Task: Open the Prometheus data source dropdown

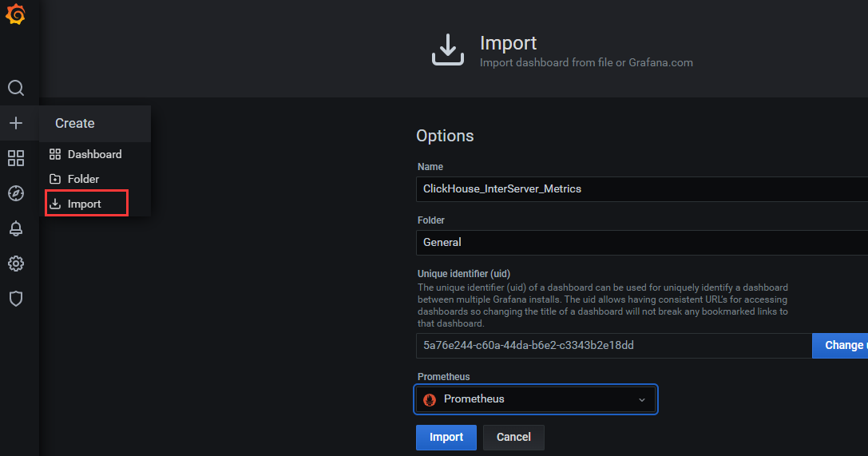Action: (536, 399)
